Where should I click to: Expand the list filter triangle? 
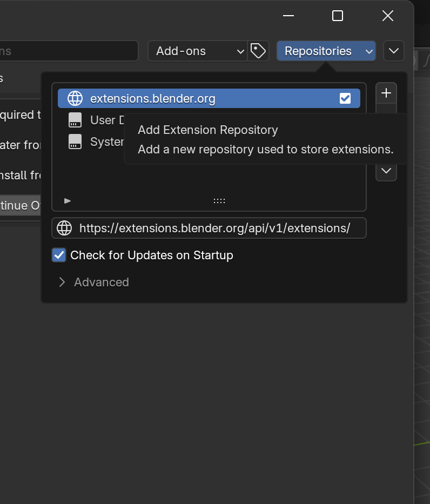[x=68, y=201]
